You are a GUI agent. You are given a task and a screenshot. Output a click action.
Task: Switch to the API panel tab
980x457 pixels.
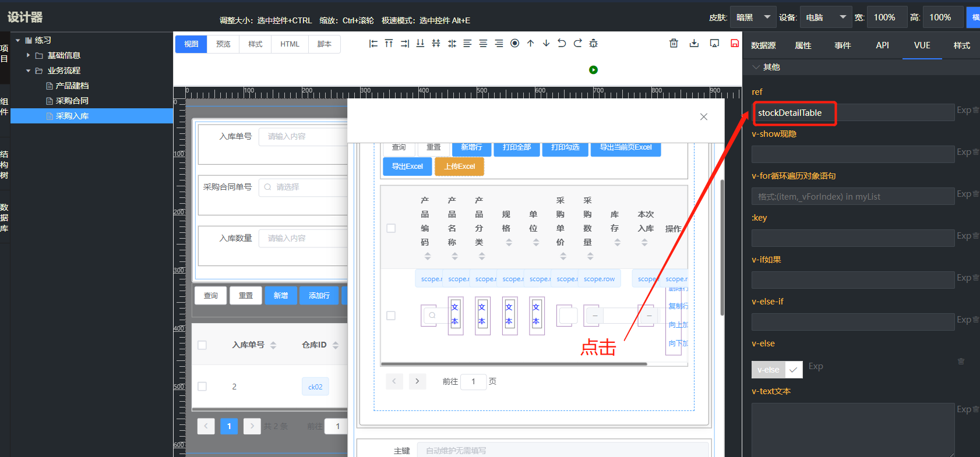click(x=882, y=45)
